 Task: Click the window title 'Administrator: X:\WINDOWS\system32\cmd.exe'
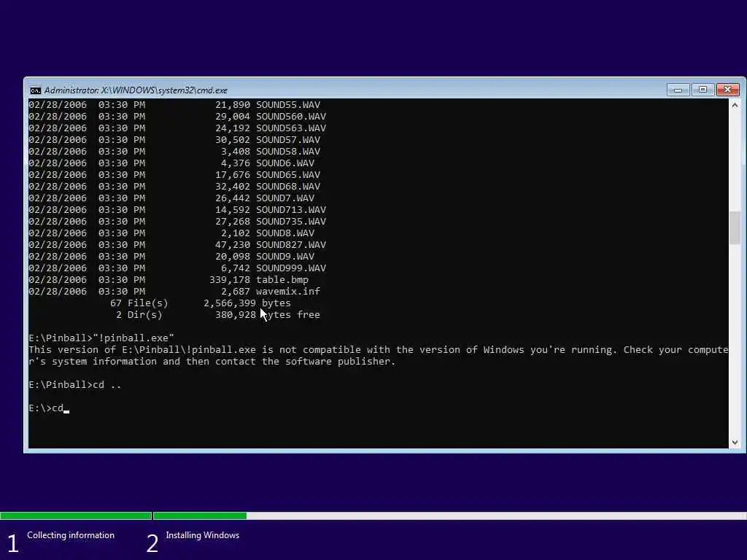click(x=136, y=90)
